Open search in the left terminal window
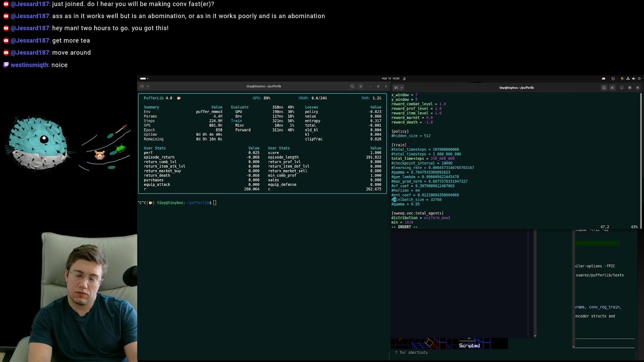 [352, 86]
